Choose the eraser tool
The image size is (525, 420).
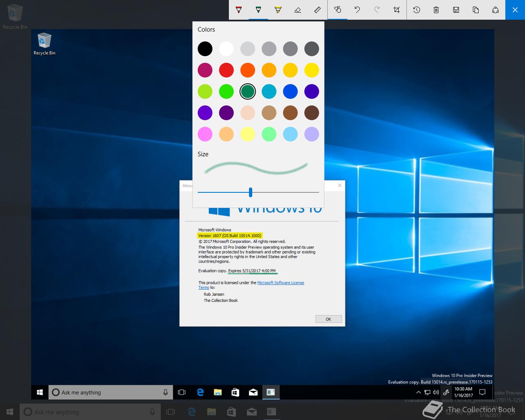coord(298,10)
